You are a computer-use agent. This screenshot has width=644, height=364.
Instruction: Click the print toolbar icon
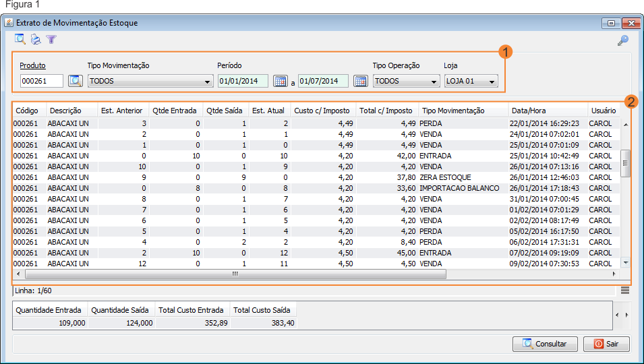(36, 39)
